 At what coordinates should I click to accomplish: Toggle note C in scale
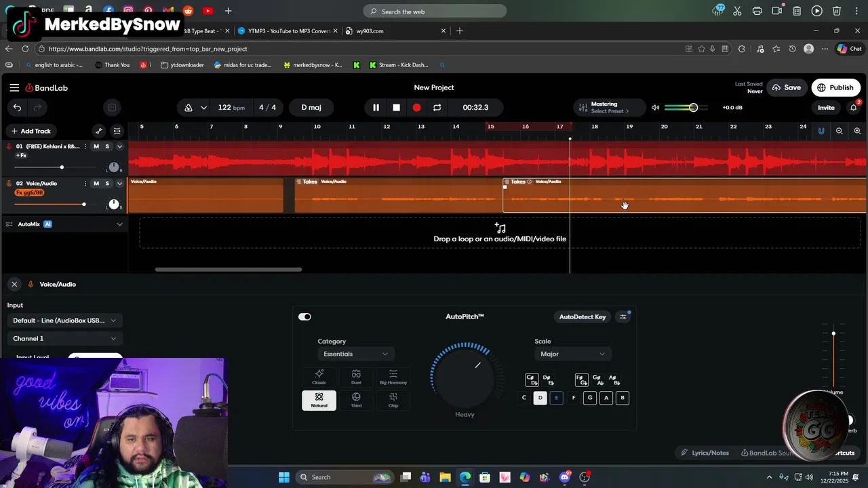pyautogui.click(x=524, y=398)
